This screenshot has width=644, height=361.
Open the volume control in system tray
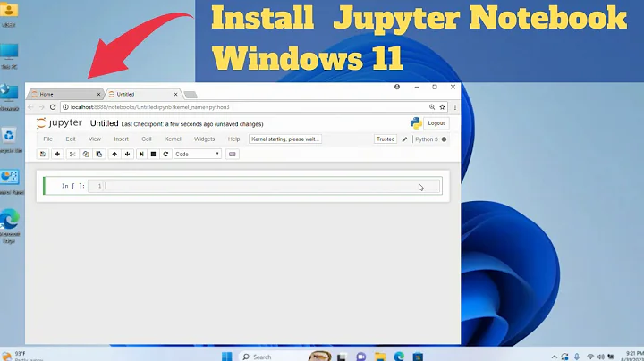601,357
